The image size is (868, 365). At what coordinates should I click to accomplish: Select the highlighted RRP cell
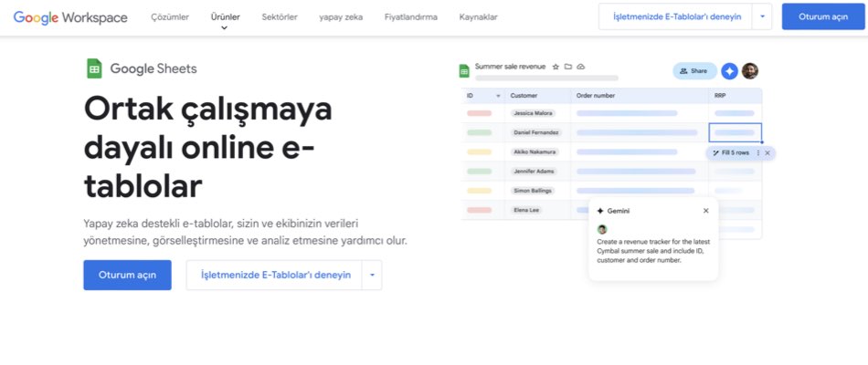click(x=735, y=132)
